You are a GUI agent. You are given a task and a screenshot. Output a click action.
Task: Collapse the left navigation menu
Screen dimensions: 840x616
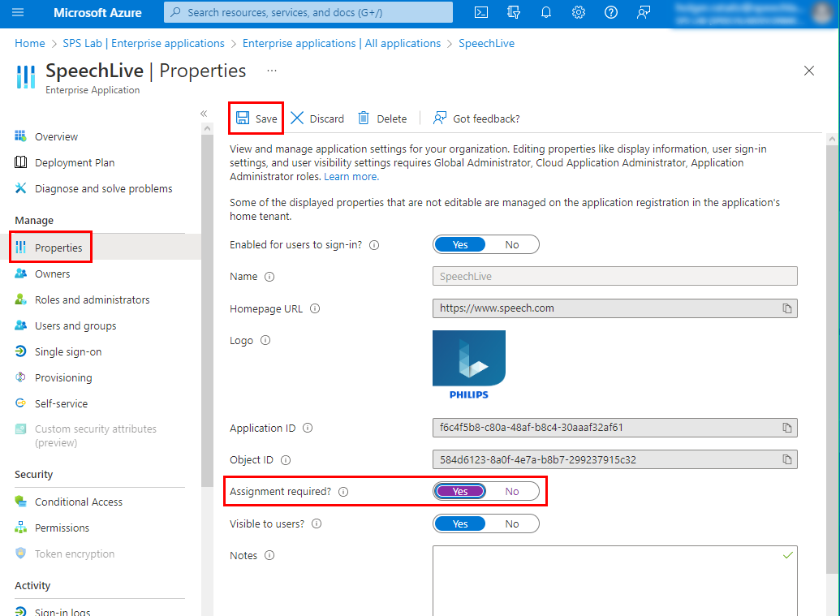[x=204, y=114]
